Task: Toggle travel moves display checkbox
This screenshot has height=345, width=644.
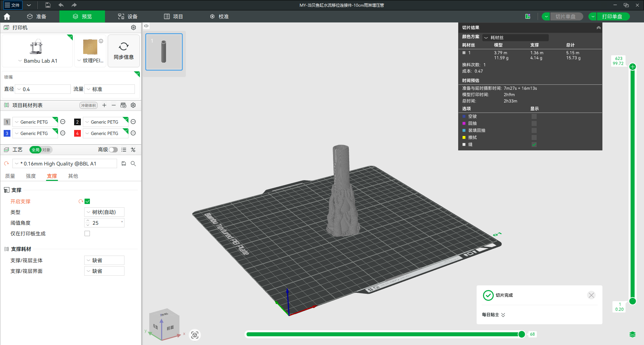Action: click(534, 116)
